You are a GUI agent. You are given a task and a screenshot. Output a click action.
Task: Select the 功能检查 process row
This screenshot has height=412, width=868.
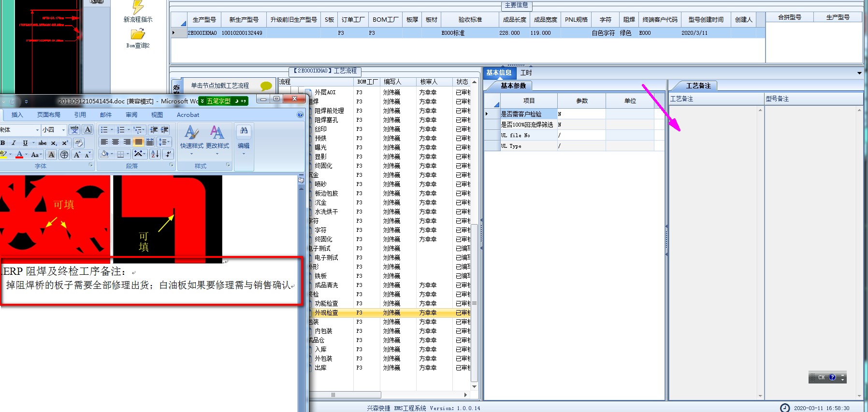[390, 304]
